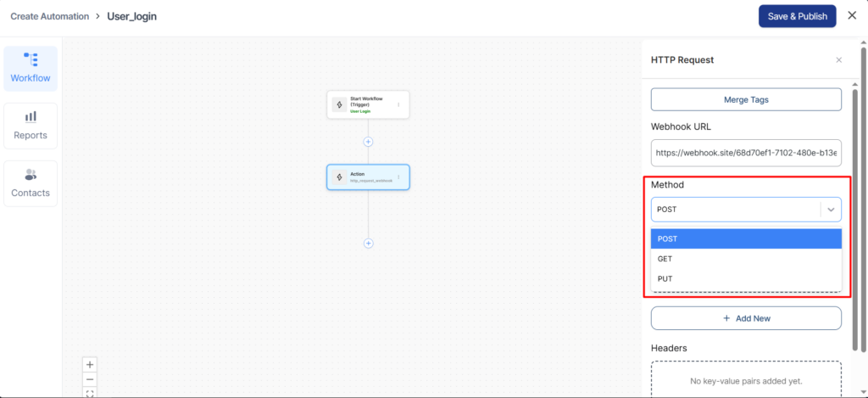Open the Action node options menu
868x398 pixels.
point(398,177)
